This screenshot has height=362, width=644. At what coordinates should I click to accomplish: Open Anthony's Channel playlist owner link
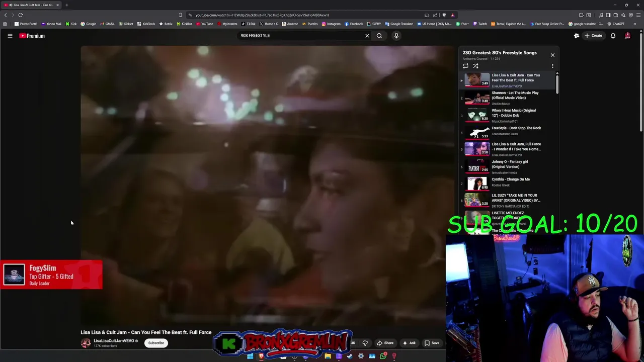click(x=475, y=59)
